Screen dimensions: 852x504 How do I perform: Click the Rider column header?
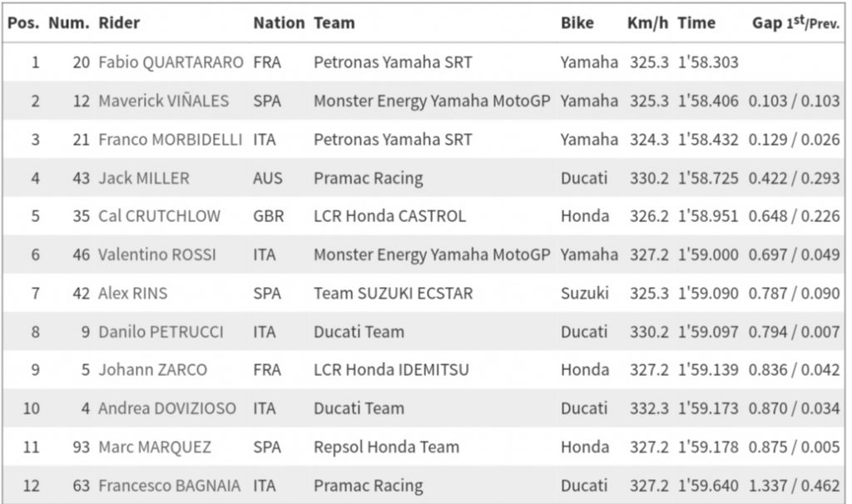119,23
